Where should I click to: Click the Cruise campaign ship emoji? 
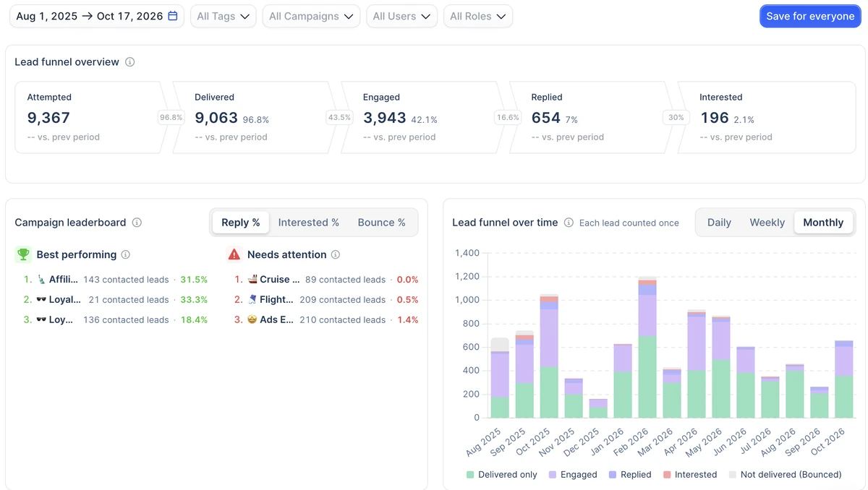pyautogui.click(x=252, y=280)
